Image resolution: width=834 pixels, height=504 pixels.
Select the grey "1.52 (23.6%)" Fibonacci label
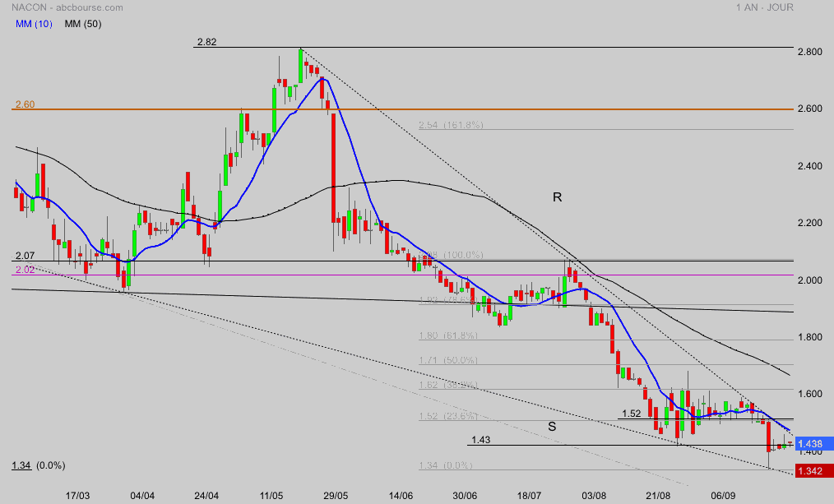(448, 416)
